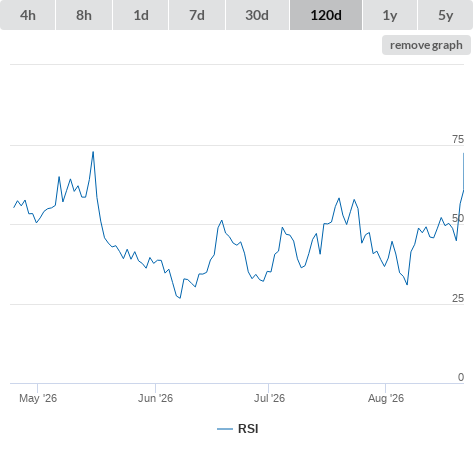This screenshot has width=474, height=455.
Task: Switch chart to 30d range
Action: 257,15
